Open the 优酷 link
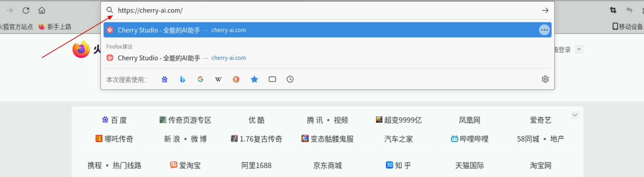 pyautogui.click(x=256, y=120)
